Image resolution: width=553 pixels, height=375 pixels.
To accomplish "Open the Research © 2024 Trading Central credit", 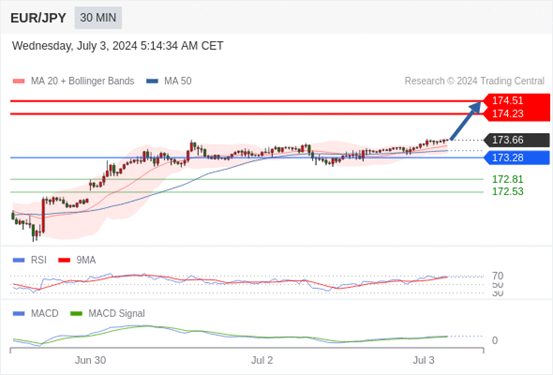I will tap(474, 81).
